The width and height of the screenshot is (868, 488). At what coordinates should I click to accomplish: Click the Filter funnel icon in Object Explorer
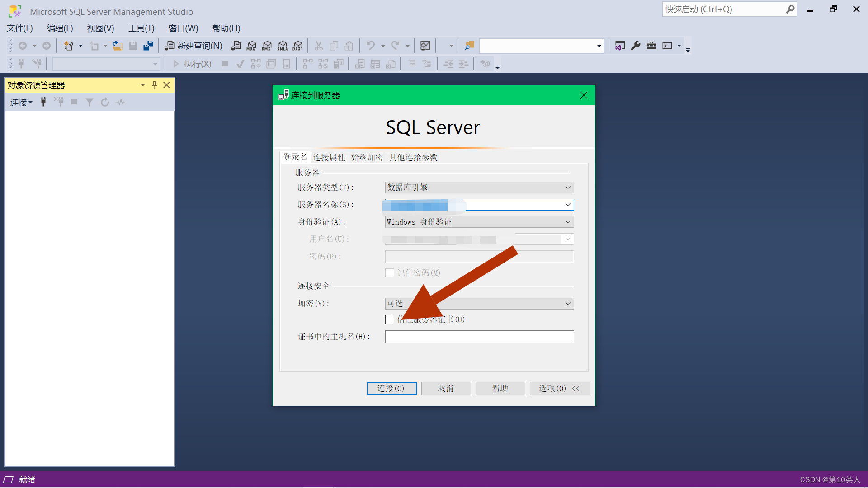[90, 102]
